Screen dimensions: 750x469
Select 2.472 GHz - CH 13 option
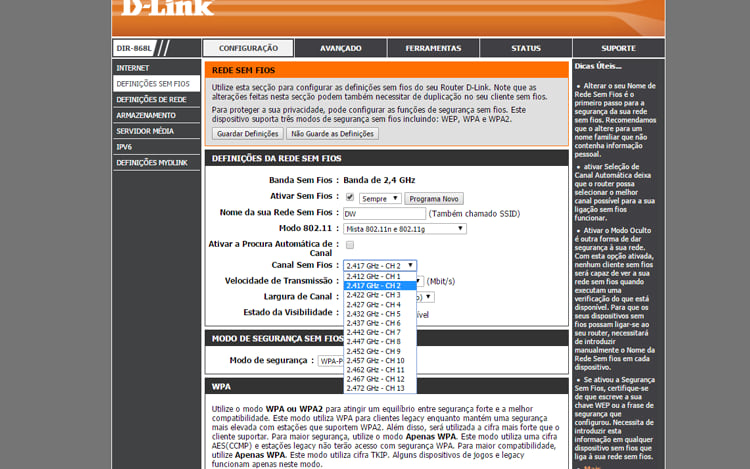pyautogui.click(x=375, y=388)
